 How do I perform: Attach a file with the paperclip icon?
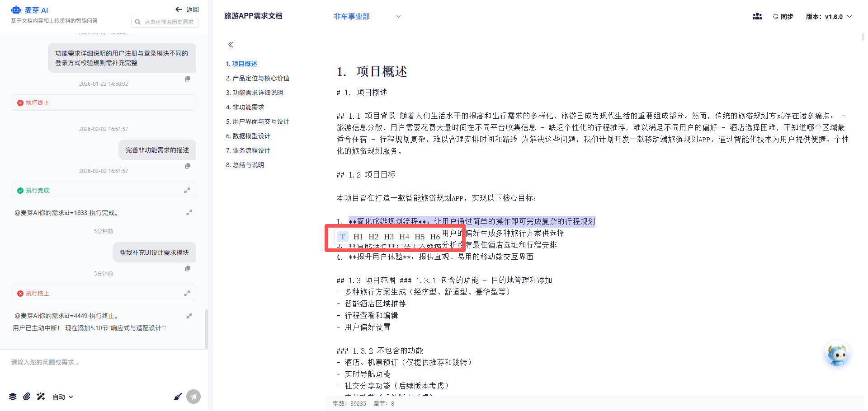coord(27,397)
